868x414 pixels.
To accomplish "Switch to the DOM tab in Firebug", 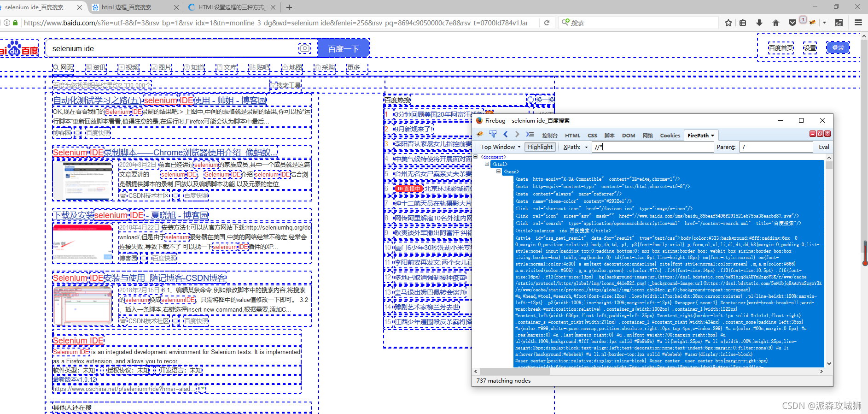I will 629,136.
